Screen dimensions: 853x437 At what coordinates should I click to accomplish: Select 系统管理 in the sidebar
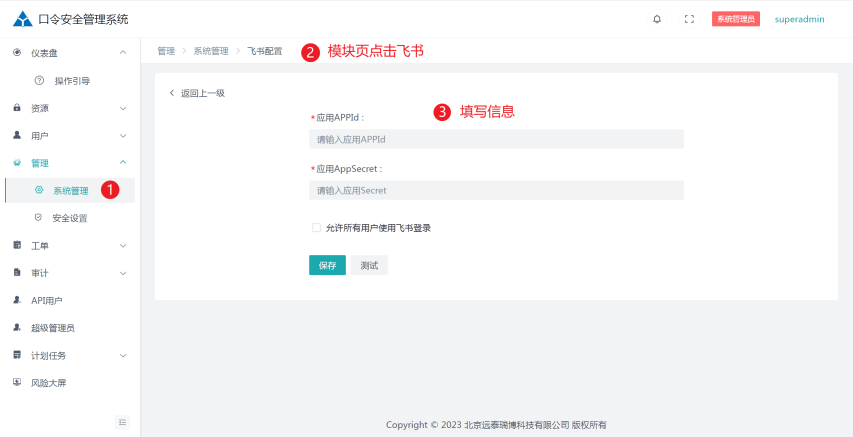coord(70,190)
